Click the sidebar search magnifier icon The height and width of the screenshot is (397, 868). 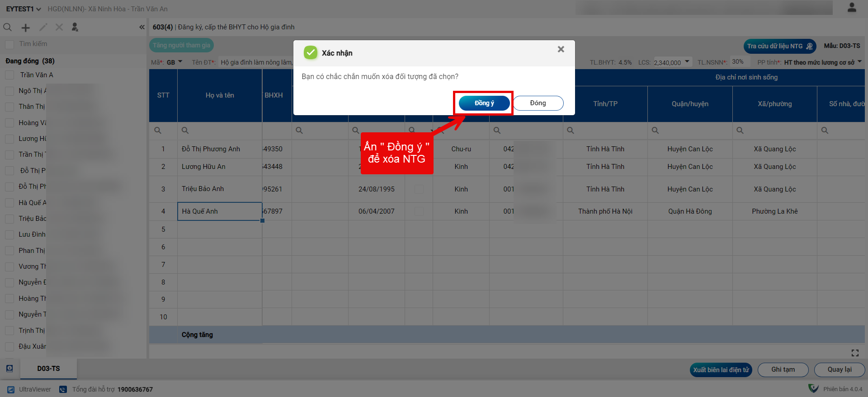[x=8, y=28]
